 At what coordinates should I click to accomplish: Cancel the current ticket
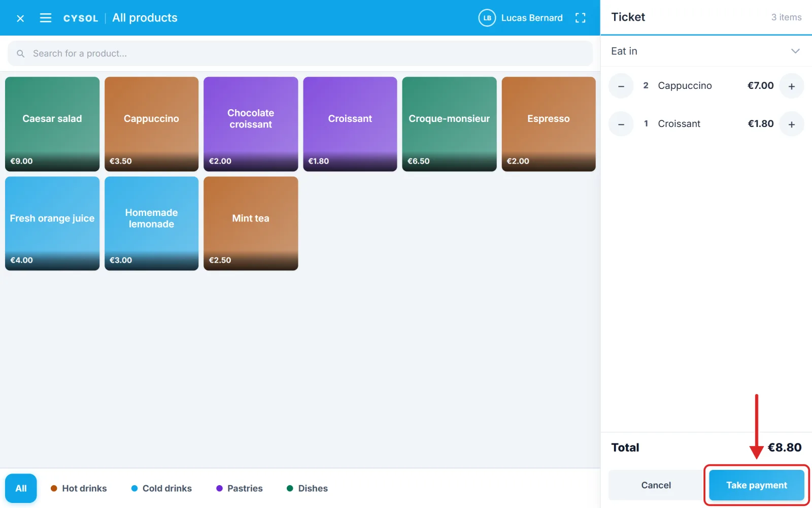pyautogui.click(x=656, y=485)
